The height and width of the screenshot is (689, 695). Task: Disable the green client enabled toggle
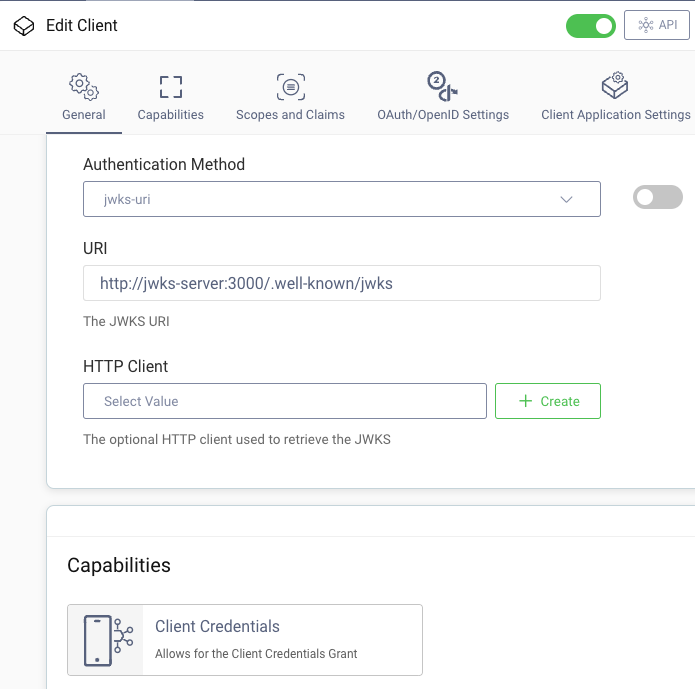pyautogui.click(x=590, y=26)
